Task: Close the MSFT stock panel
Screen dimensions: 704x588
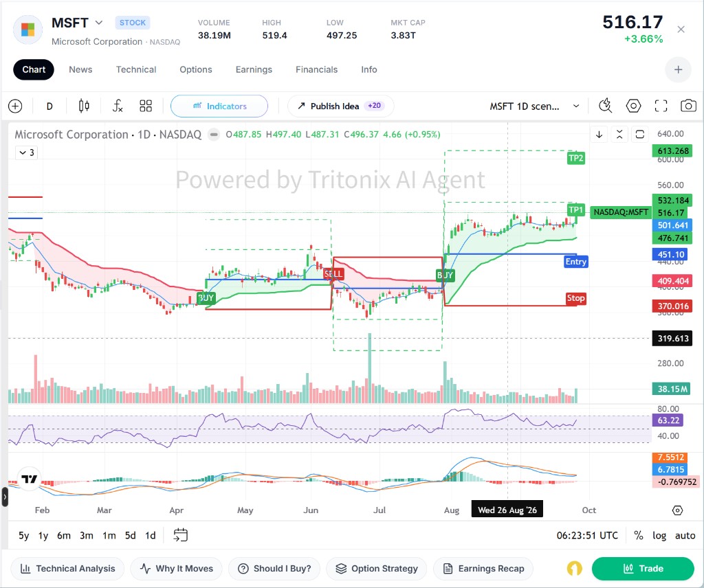Action: pos(681,29)
